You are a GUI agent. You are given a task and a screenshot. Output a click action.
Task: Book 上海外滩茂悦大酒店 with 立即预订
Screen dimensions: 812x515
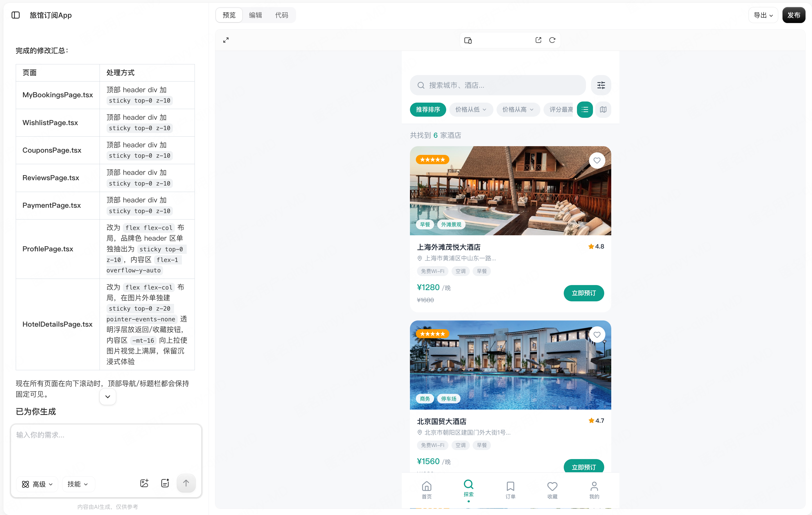584,293
